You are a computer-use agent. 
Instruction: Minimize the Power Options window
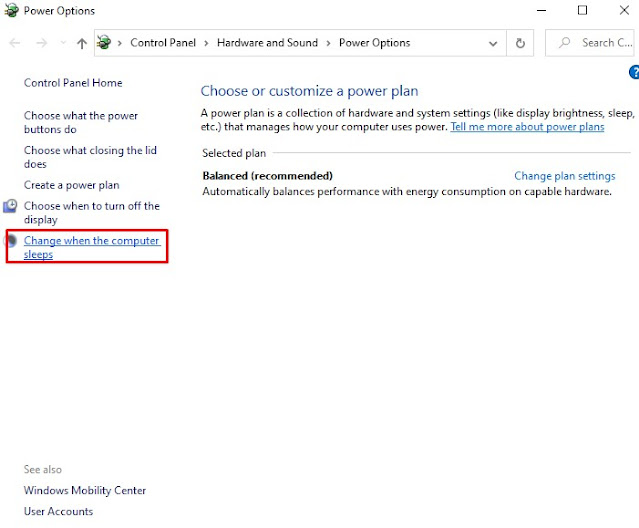541,11
